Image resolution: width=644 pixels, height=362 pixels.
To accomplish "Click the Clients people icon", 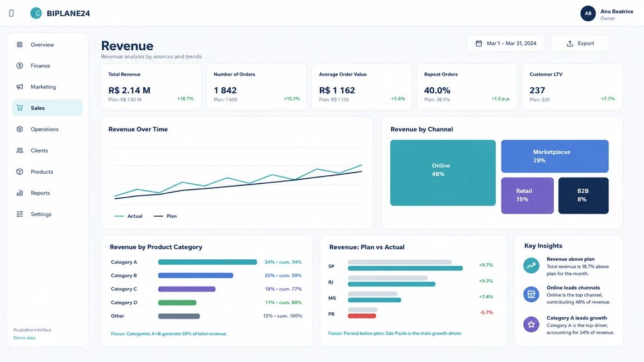I will pyautogui.click(x=20, y=151).
